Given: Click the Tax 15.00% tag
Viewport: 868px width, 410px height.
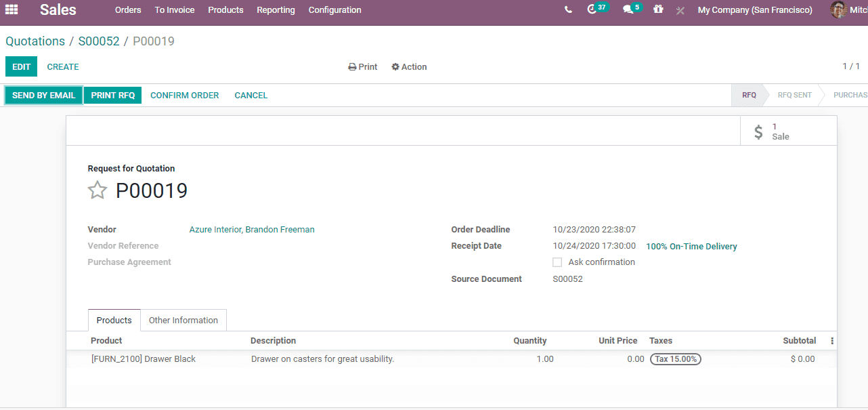Looking at the screenshot, I should 676,359.
